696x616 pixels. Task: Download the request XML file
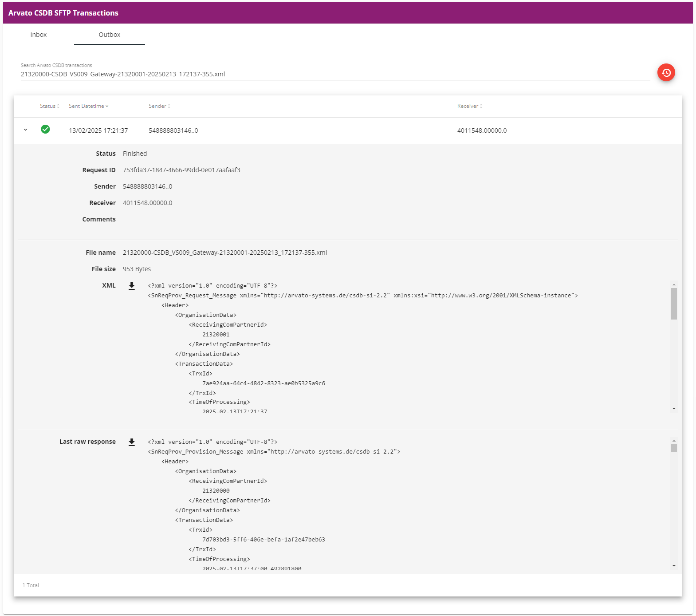tap(132, 286)
